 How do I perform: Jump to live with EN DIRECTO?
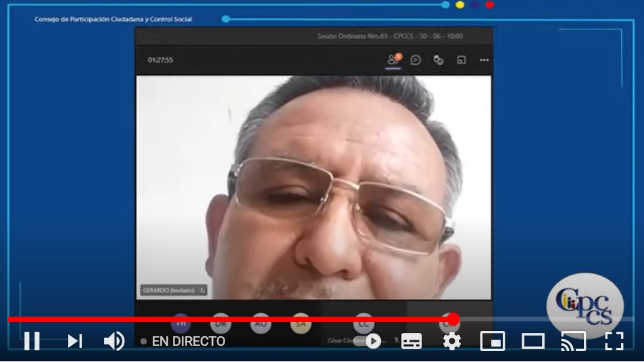point(183,341)
